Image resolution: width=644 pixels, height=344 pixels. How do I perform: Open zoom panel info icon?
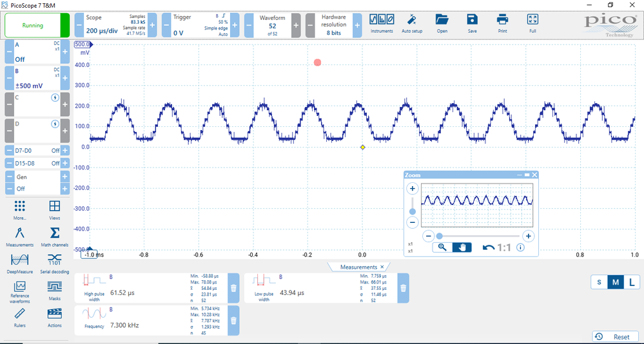[520, 247]
